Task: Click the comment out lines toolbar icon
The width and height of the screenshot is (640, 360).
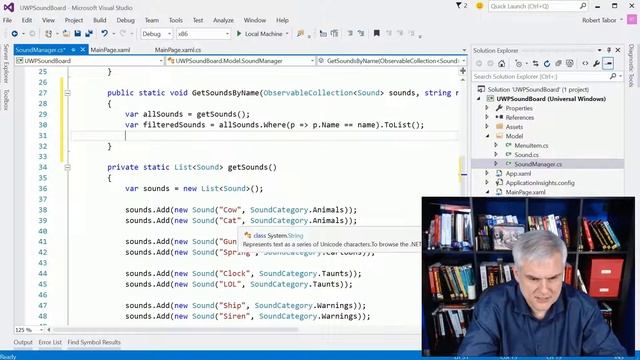Action: pos(350,33)
